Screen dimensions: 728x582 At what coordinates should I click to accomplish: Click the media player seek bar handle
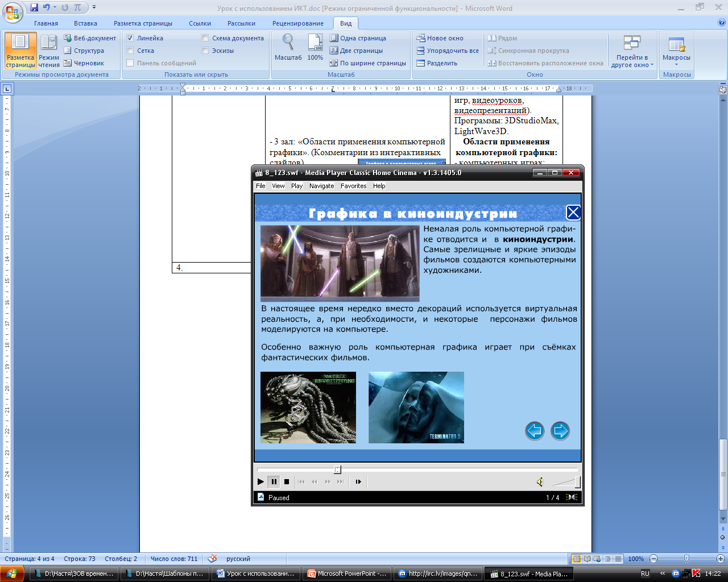[337, 469]
